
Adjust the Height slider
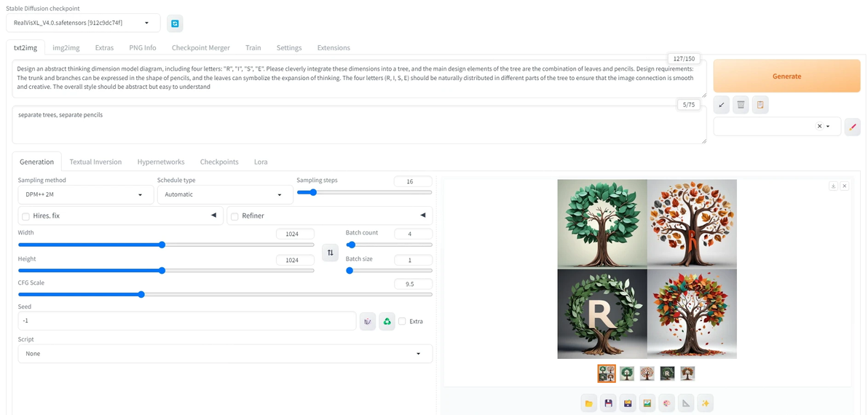(x=166, y=271)
